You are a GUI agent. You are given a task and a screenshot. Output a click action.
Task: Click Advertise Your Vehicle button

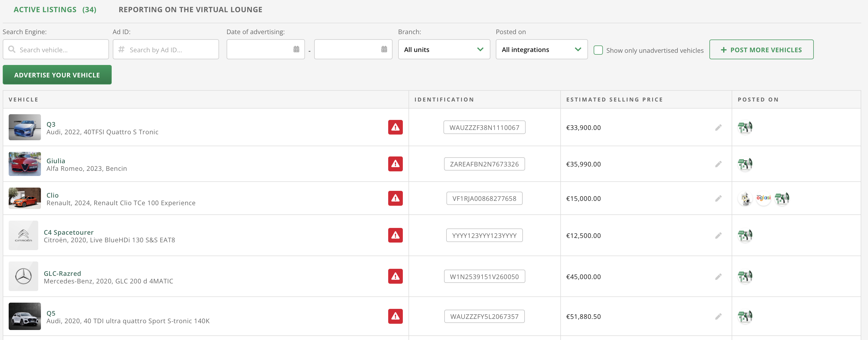coord(57,75)
